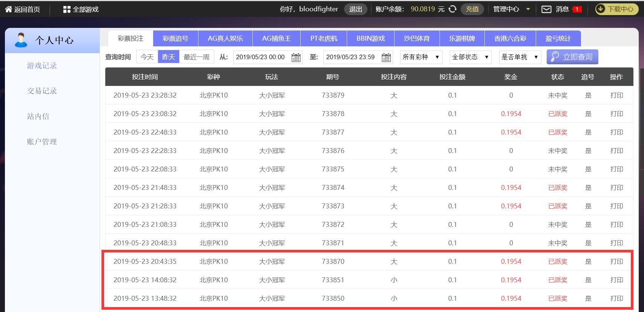Screen dimensions: 644x312
Task: Open the 是否单挑 dropdown
Action: (520, 57)
